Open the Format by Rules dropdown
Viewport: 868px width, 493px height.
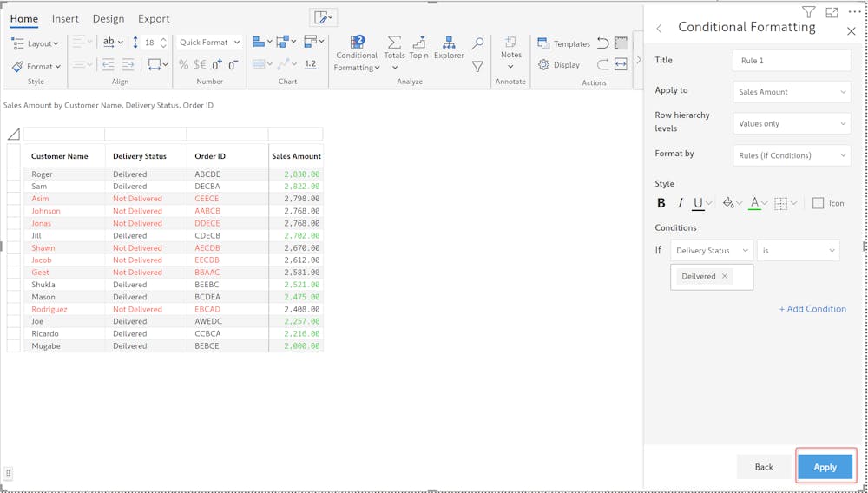click(x=792, y=155)
